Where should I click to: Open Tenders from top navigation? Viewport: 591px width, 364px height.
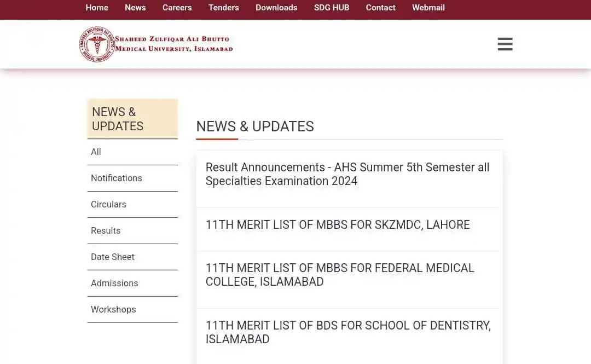coord(223,8)
